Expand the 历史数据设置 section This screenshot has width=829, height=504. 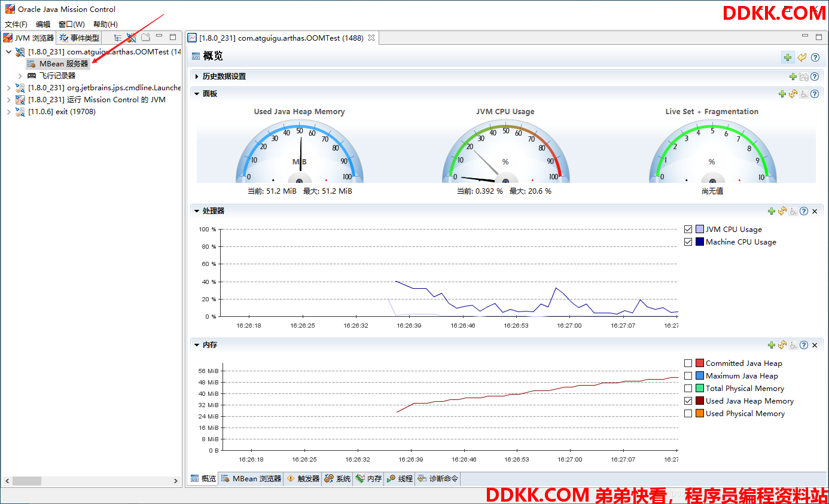tap(196, 77)
